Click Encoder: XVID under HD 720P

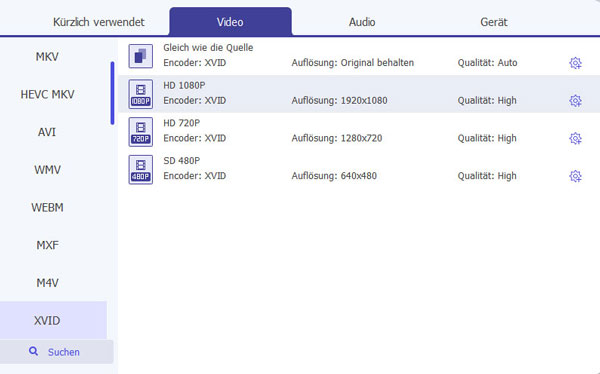tap(194, 138)
